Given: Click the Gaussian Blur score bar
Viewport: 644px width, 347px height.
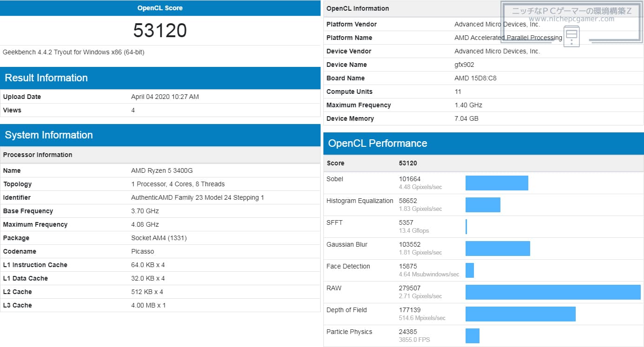Looking at the screenshot, I should point(498,249).
